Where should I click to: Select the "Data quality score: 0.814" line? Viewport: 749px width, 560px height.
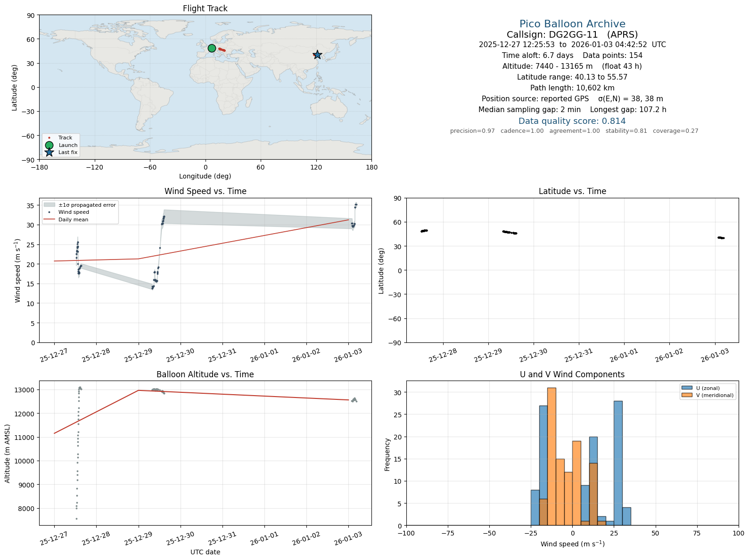point(572,121)
